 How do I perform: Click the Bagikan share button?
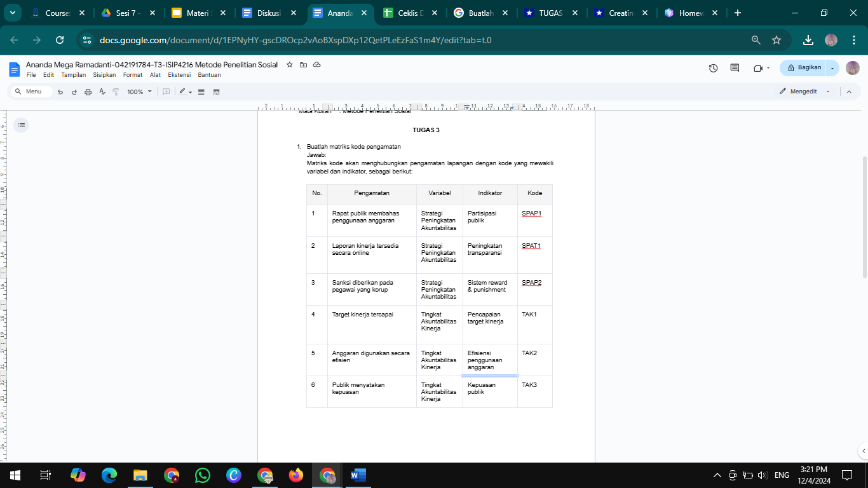[803, 68]
